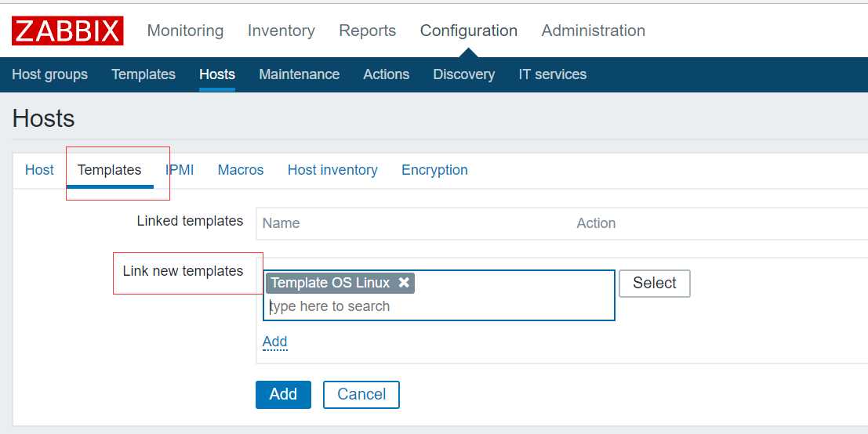
Task: Click the Link new templates label
Action: tap(183, 271)
